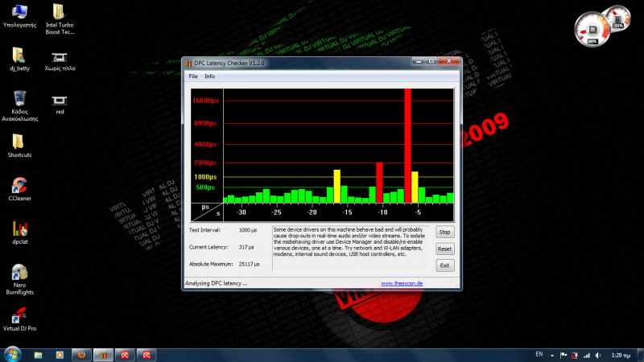Select the Χωρίς τίτλο desktop icon
Screen dimensions: 644x362
point(60,61)
